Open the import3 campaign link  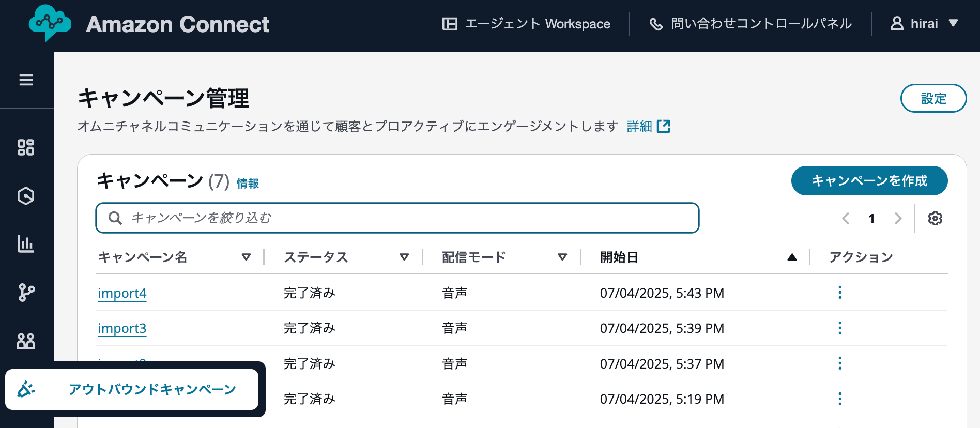coord(122,328)
